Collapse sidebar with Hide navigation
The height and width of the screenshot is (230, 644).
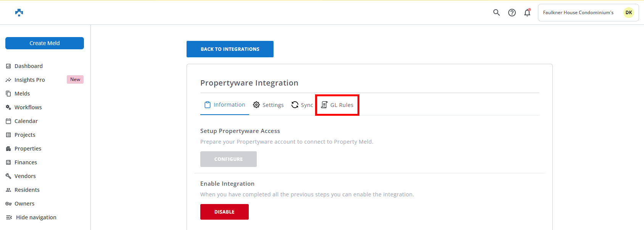coord(31,217)
